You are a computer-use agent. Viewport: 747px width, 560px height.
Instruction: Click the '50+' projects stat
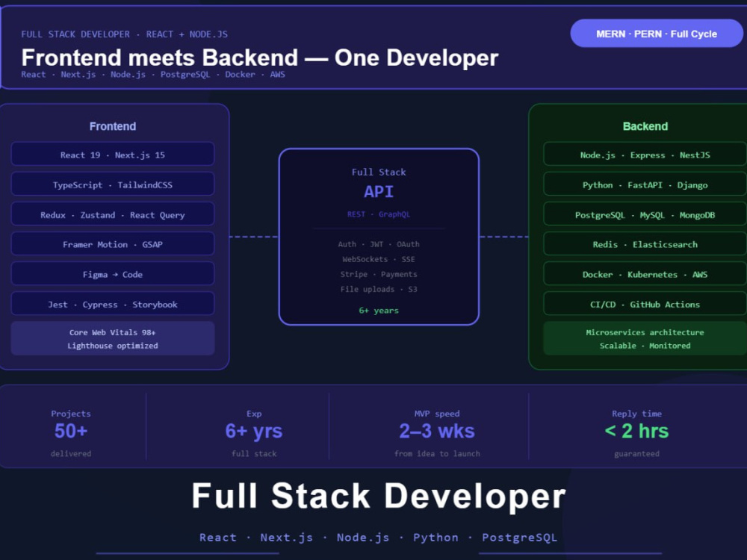(71, 431)
